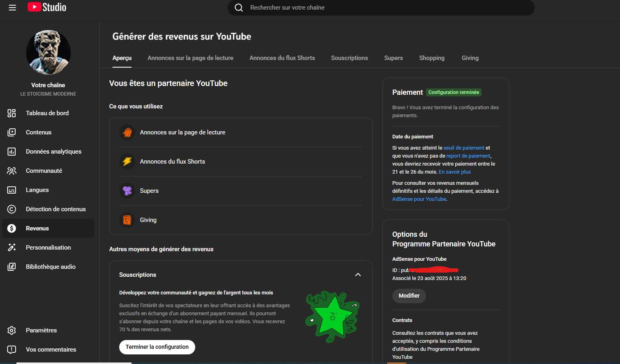Open the Communauté section
Image resolution: width=620 pixels, height=364 pixels.
[x=44, y=171]
